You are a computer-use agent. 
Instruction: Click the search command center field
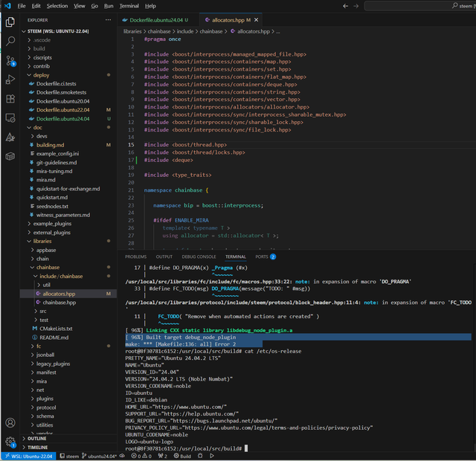click(420, 6)
